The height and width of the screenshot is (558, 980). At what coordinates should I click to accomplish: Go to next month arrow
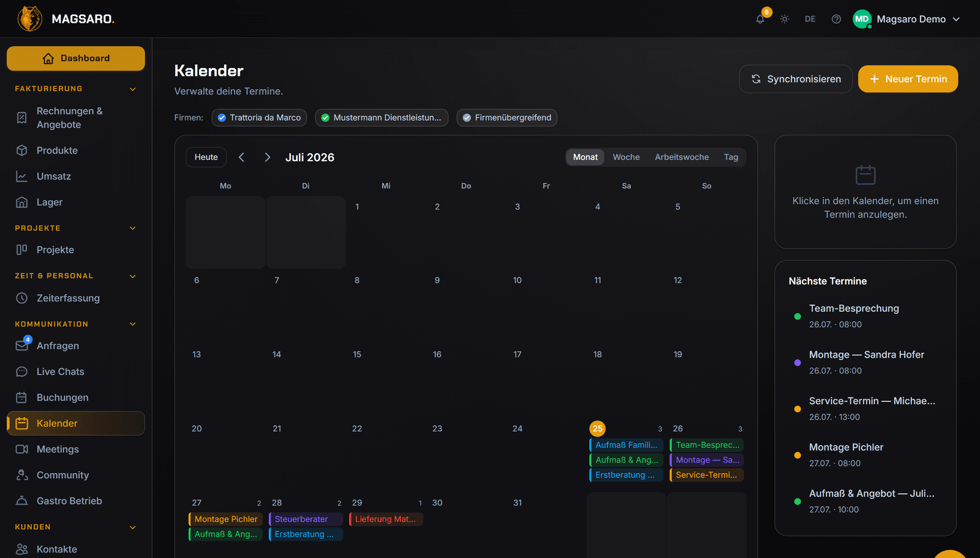pyautogui.click(x=267, y=157)
